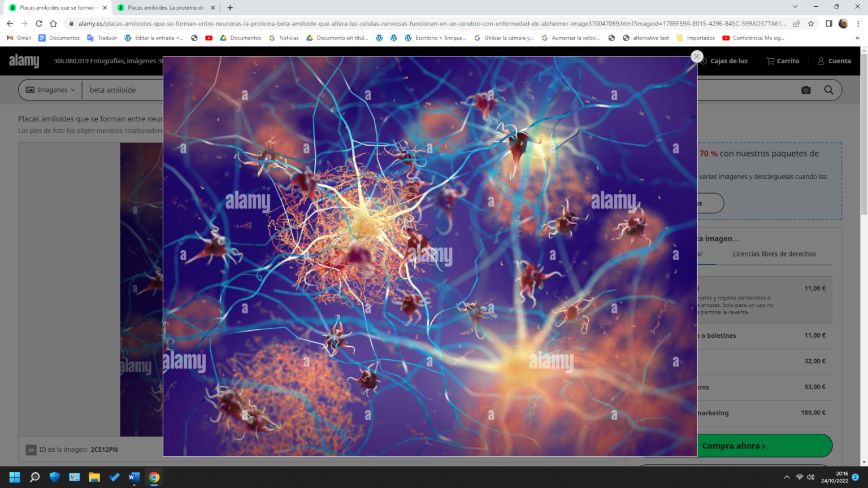The width and height of the screenshot is (868, 488).
Task: Open Documento sin título bookmark
Action: coord(337,38)
